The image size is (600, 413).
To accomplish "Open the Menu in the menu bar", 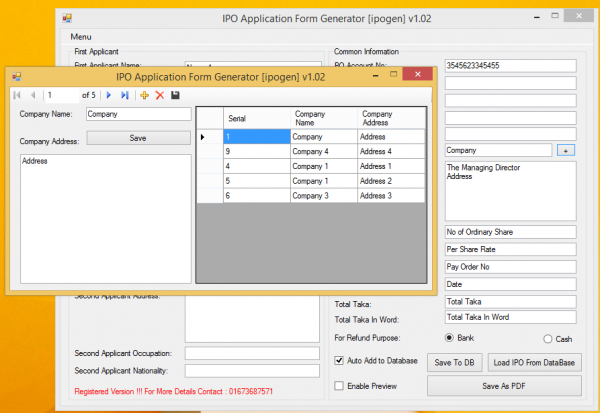I will (x=81, y=37).
